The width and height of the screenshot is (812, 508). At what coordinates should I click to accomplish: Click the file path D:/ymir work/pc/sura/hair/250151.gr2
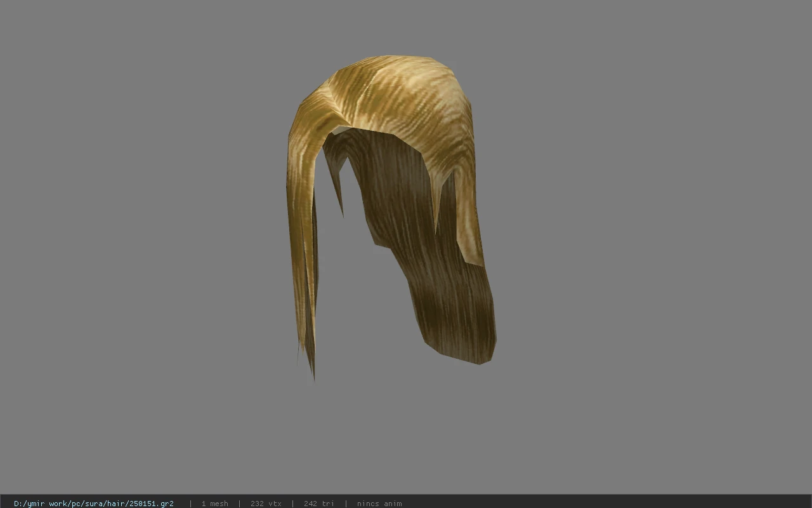tap(94, 504)
